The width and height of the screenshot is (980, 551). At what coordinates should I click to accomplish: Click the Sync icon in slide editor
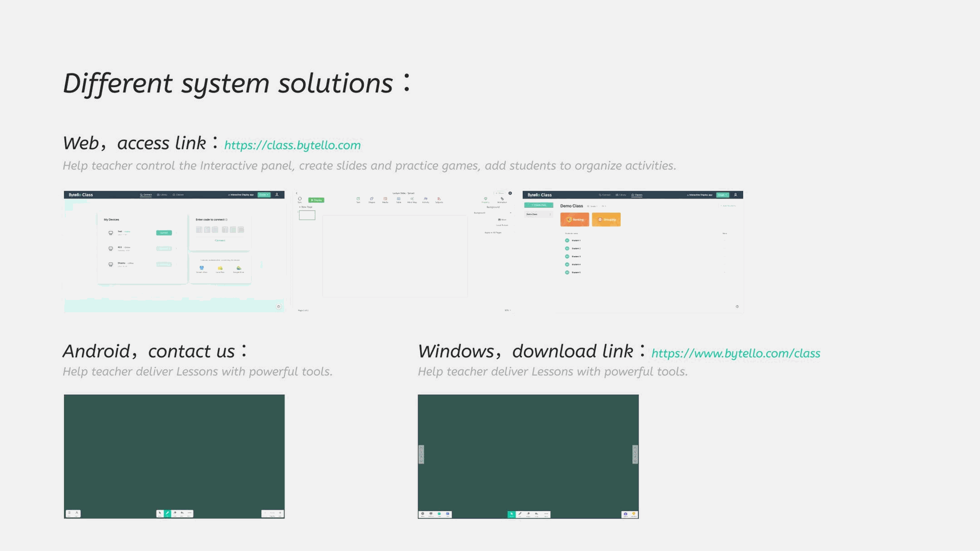(300, 199)
